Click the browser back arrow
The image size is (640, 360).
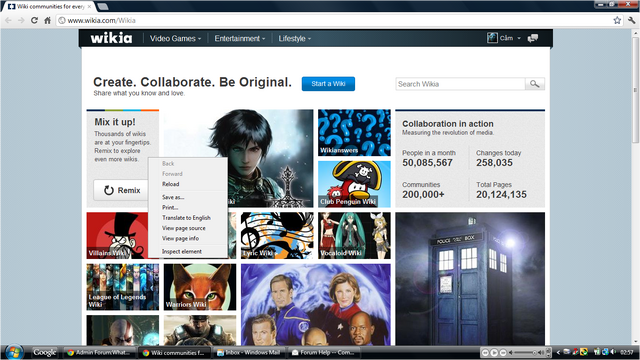pyautogui.click(x=8, y=20)
